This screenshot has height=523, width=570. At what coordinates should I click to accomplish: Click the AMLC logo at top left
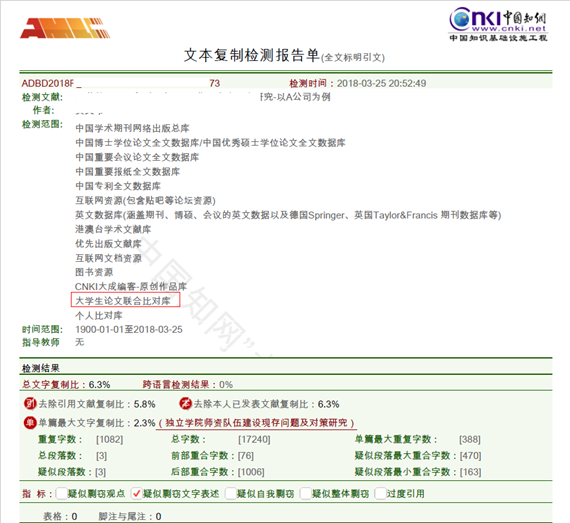coord(65,28)
